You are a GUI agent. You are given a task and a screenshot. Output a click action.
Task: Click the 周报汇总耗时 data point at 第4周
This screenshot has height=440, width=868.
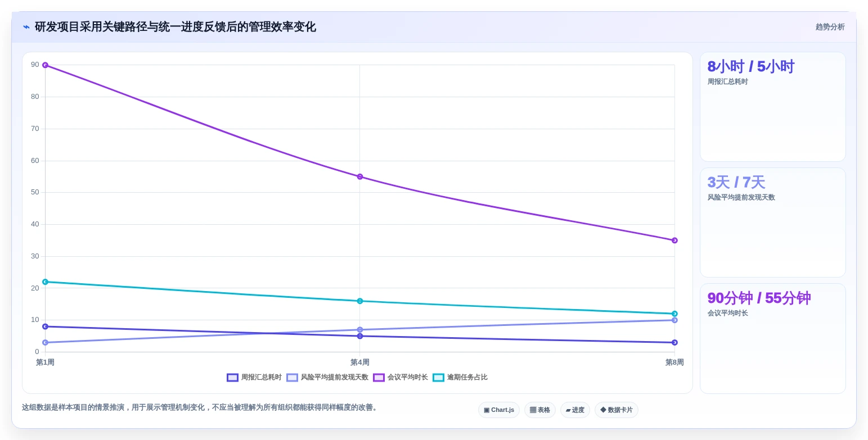click(360, 336)
